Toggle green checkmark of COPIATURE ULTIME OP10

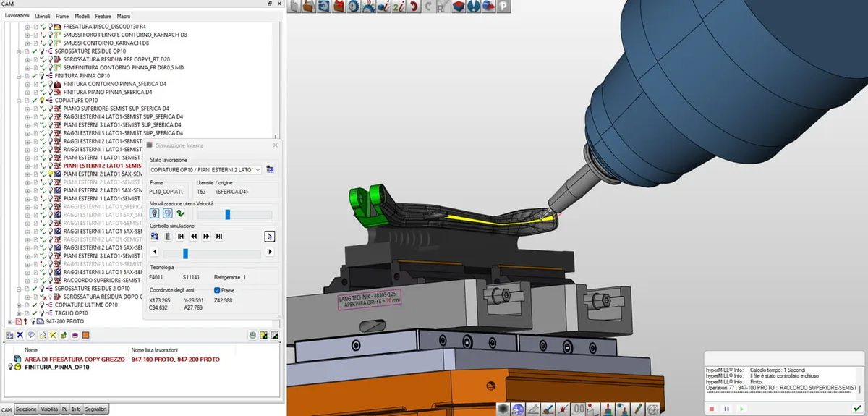[x=34, y=305]
